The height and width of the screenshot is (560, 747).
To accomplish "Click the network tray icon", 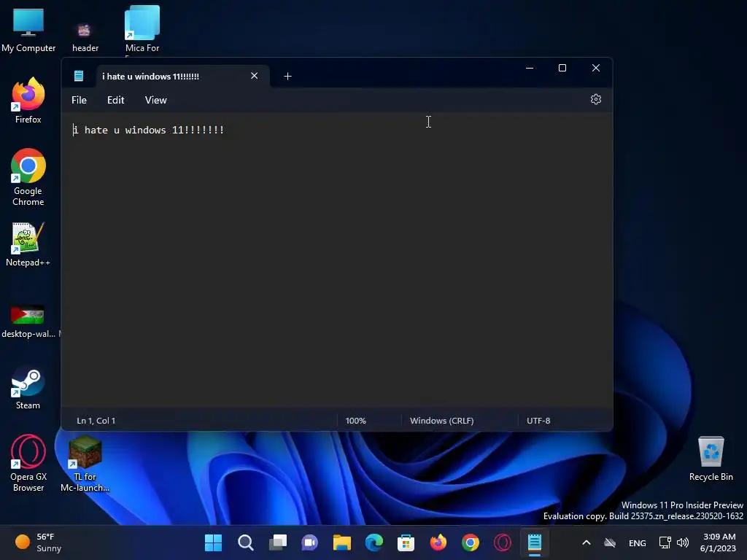I will (x=665, y=542).
